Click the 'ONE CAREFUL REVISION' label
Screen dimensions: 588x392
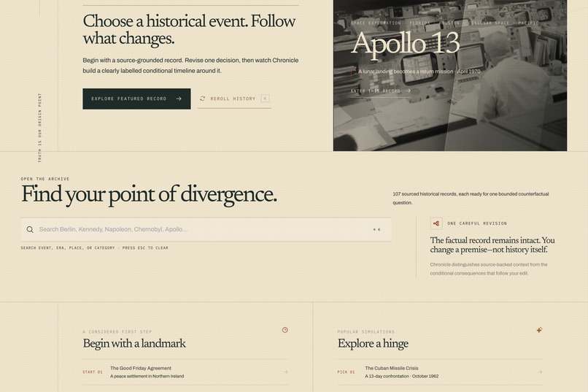coord(477,223)
